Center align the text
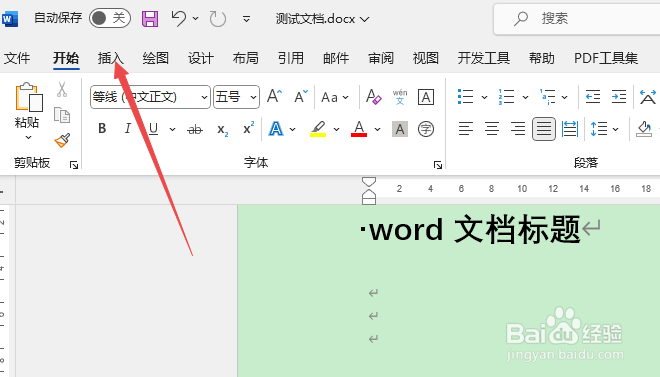 492,129
